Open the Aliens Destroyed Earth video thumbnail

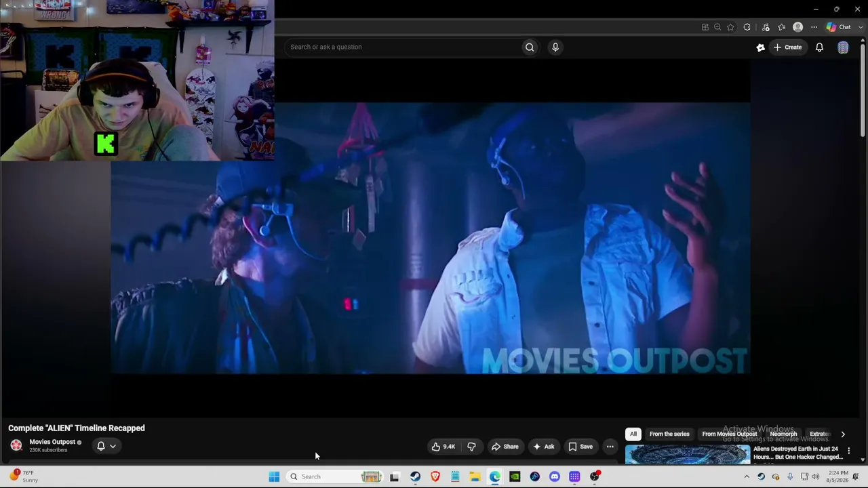tap(688, 454)
